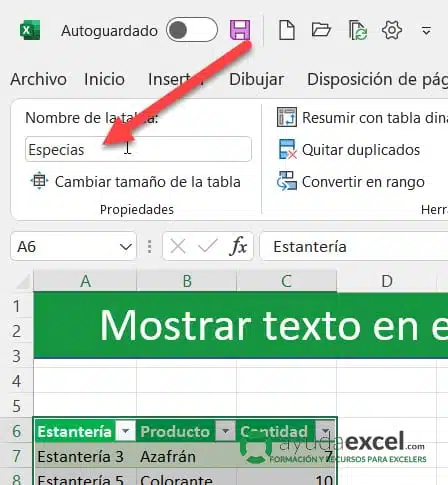This screenshot has height=485, width=448.
Task: Open the Estantería column filter dropdown
Action: [x=125, y=431]
